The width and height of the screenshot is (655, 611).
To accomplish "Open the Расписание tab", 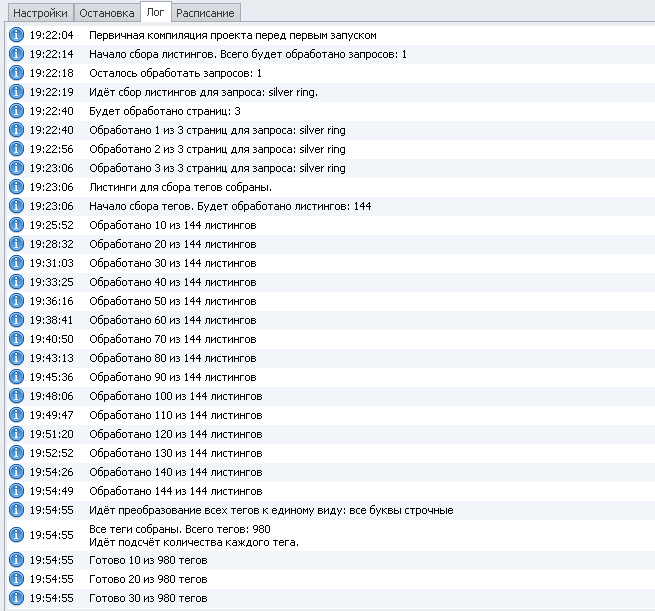I will tap(205, 13).
